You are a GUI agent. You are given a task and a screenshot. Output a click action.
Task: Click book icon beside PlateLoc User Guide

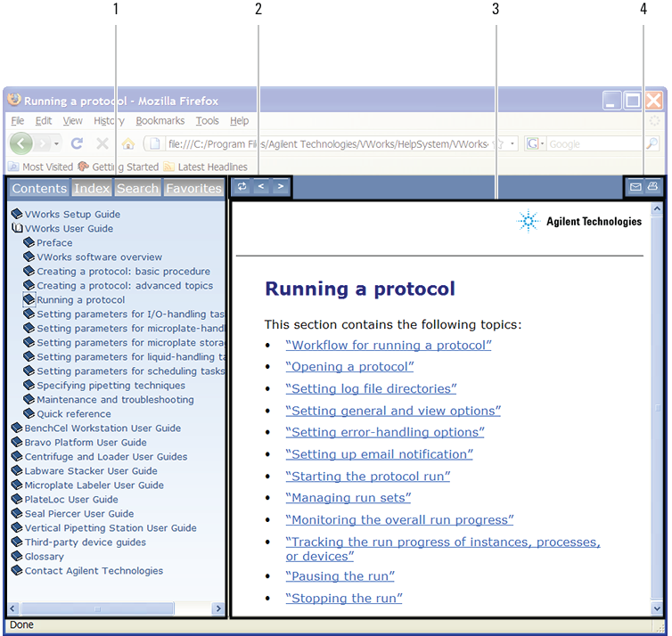click(x=17, y=499)
